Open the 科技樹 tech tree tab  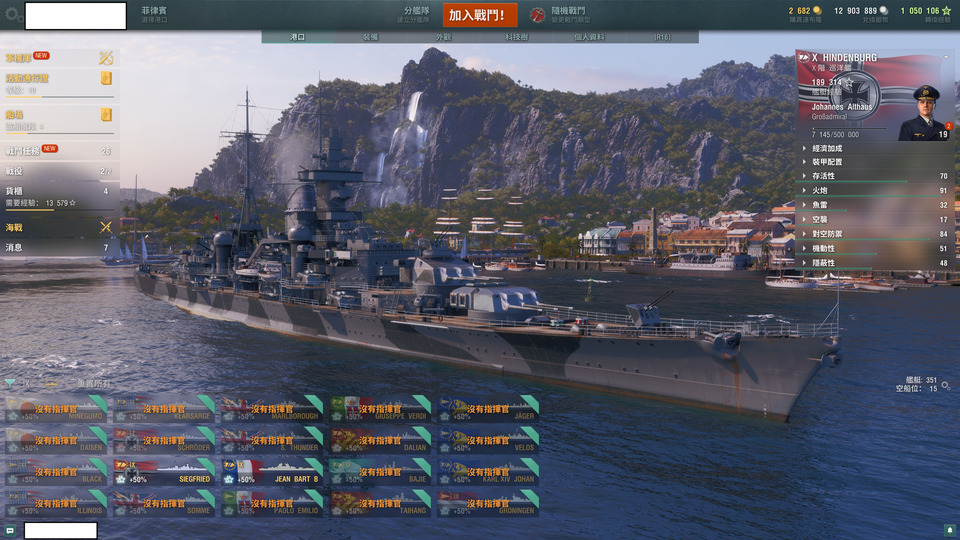pyautogui.click(x=517, y=37)
